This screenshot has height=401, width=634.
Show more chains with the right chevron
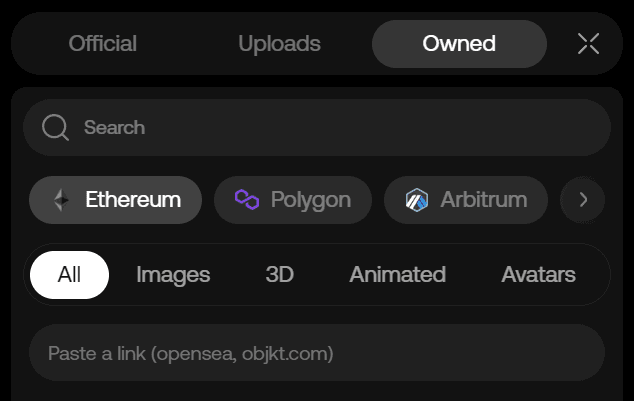coord(583,200)
